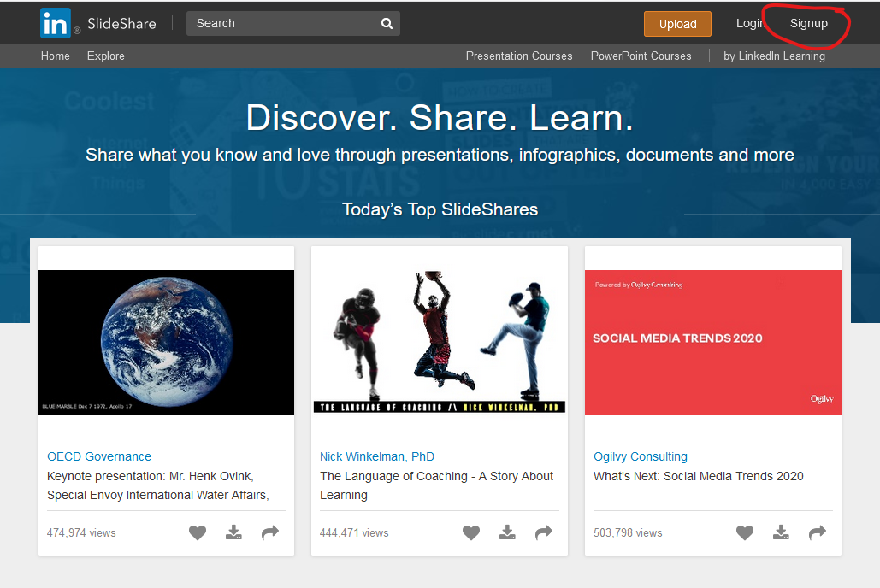The image size is (880, 588).
Task: Click the Login link
Action: [750, 24]
